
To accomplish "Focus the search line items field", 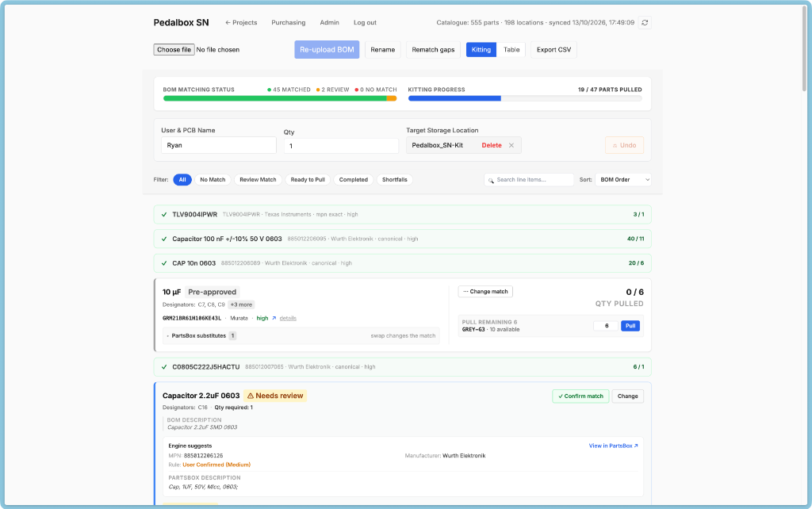I will [529, 180].
